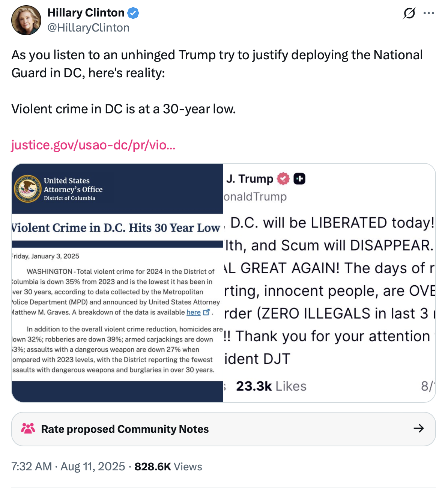
Task: Click the 7:32 AM · Aug 11, 2025 timestamp
Action: [68, 467]
